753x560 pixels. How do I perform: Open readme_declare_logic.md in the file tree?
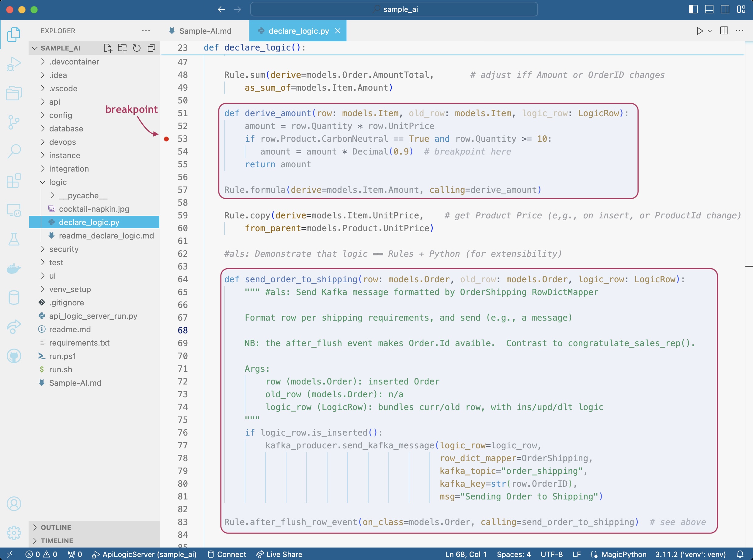tap(106, 236)
